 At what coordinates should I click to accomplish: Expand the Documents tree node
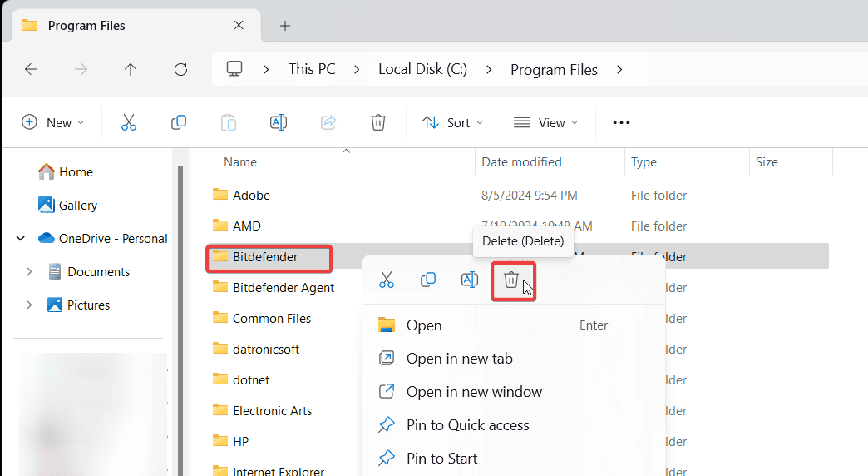(x=29, y=271)
